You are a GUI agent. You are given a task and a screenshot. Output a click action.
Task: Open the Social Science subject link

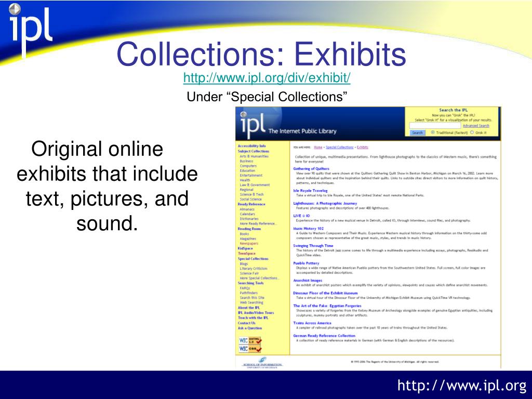(x=251, y=199)
